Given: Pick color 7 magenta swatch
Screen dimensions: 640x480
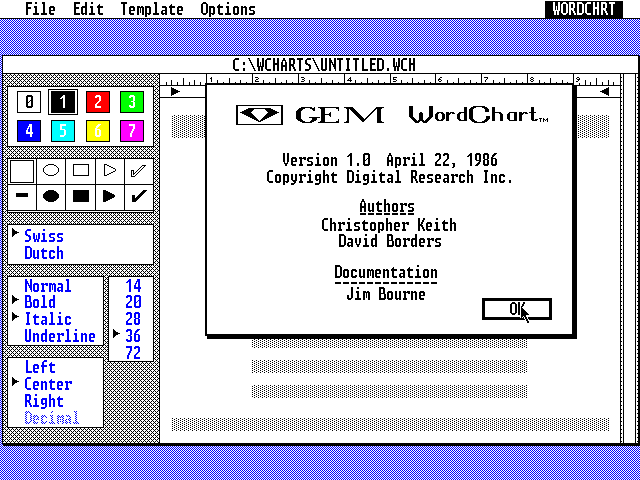Looking at the screenshot, I should (132, 131).
